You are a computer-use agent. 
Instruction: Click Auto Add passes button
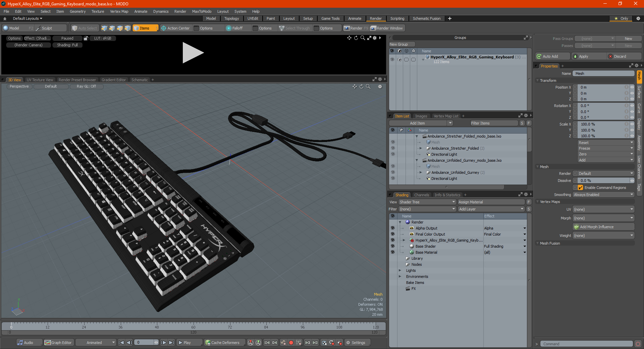pyautogui.click(x=553, y=56)
